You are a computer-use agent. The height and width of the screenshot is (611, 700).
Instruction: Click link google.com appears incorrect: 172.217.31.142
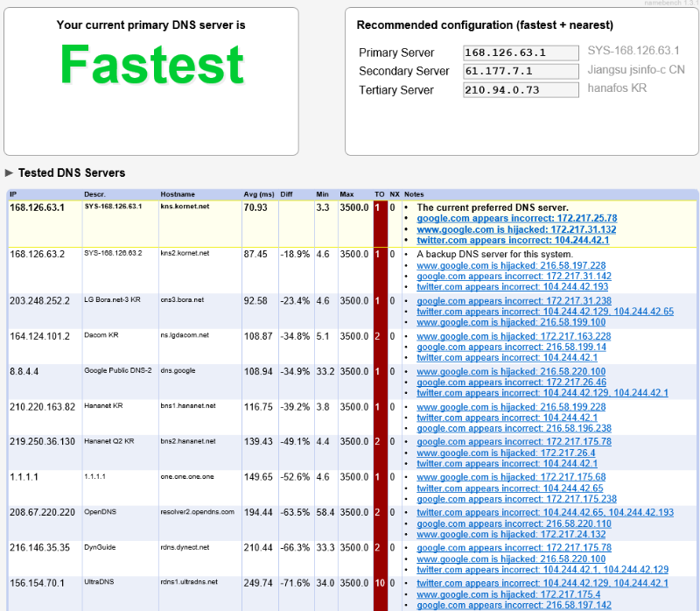pyautogui.click(x=514, y=276)
